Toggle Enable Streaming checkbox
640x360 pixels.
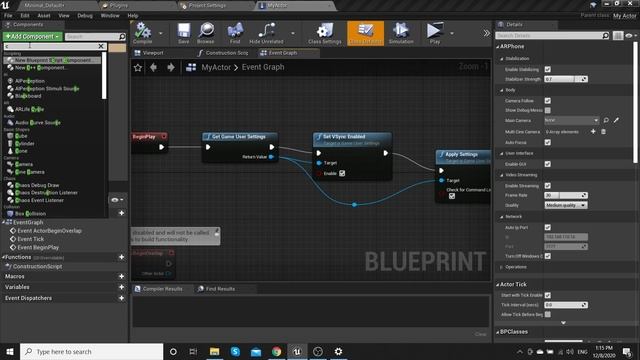click(x=548, y=186)
